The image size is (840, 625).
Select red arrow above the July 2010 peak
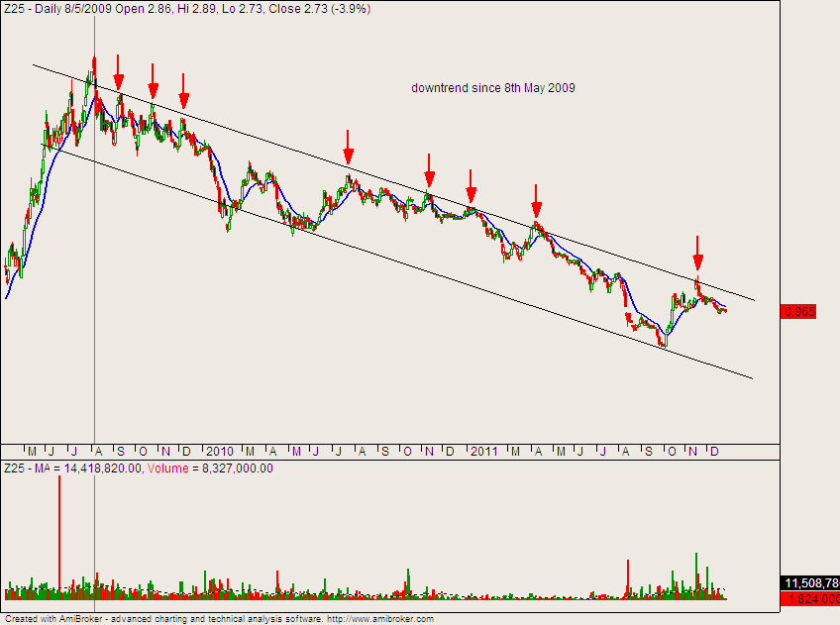click(349, 148)
